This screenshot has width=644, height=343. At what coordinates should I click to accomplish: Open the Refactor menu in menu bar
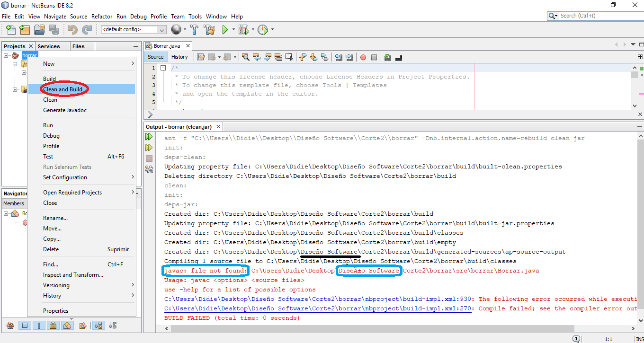(102, 16)
